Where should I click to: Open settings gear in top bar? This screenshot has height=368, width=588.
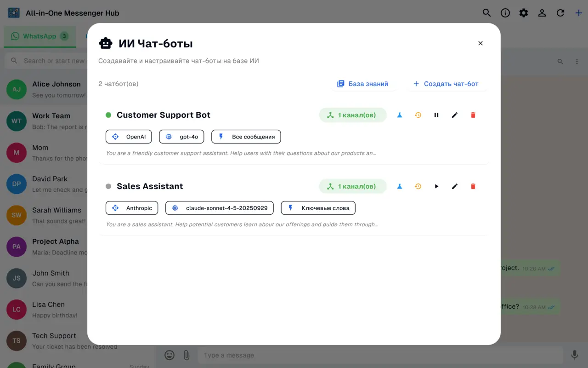(524, 13)
